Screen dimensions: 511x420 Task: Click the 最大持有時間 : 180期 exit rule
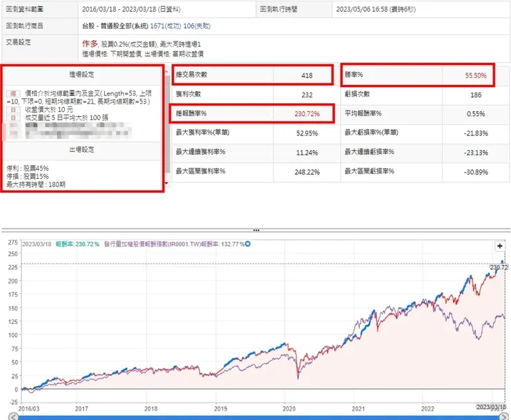click(x=36, y=184)
